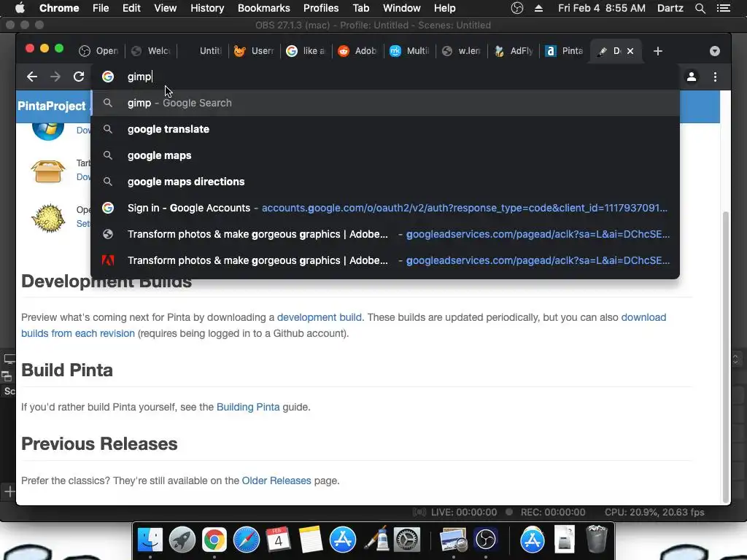The image size is (747, 560).
Task: Switch to the Usern tab
Action: (x=254, y=51)
